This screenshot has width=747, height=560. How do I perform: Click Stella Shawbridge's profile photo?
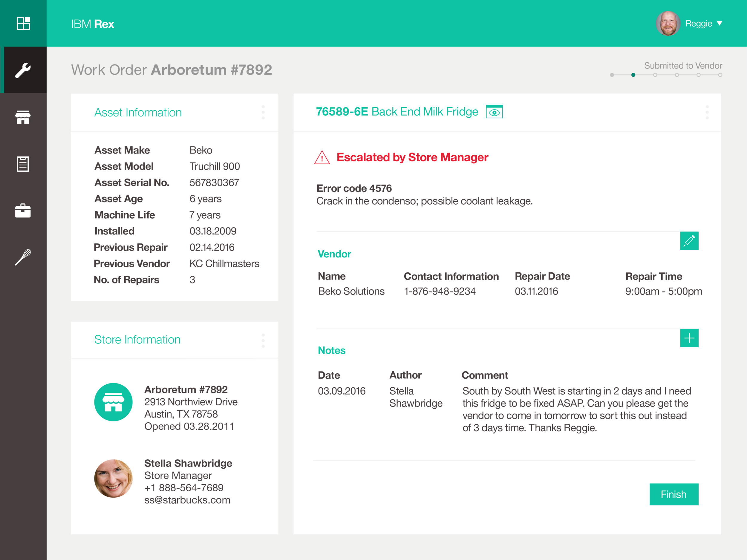coord(114,478)
